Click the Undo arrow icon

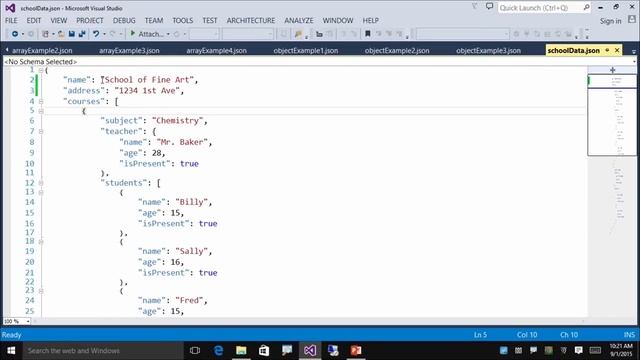click(x=96, y=34)
